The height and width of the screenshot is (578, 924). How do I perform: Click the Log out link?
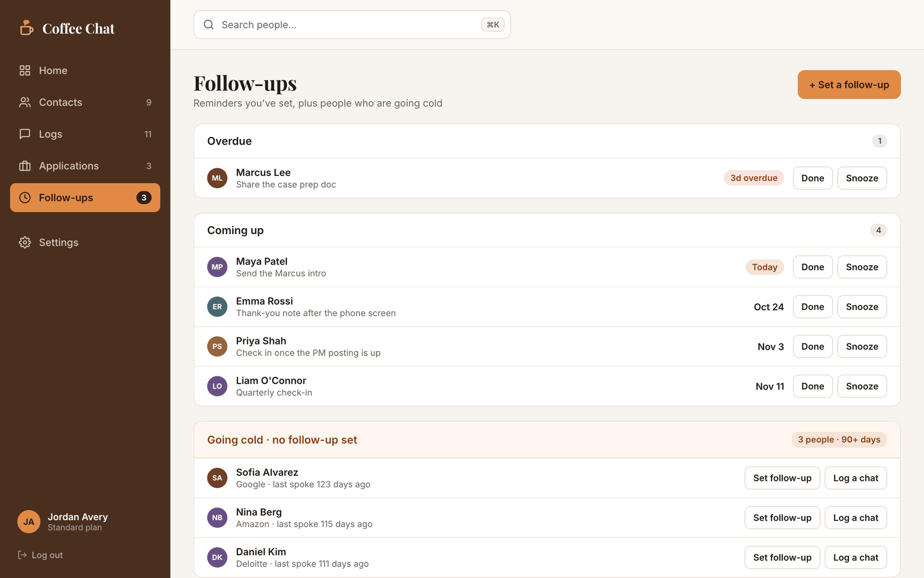[x=40, y=555]
